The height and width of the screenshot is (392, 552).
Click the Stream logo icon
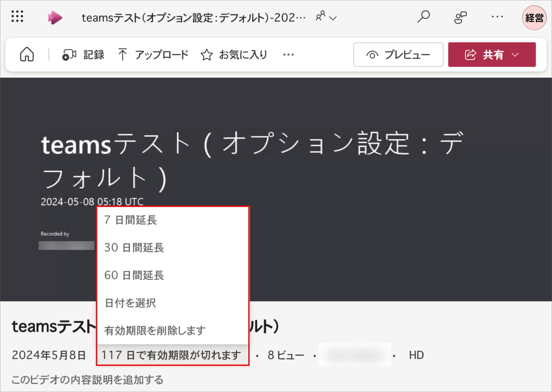55,18
